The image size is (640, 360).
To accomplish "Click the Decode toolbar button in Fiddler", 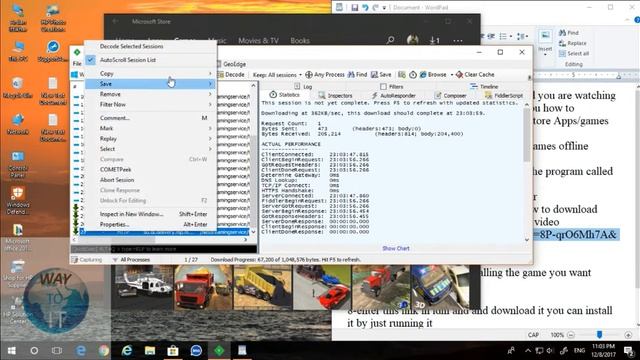I will [x=231, y=75].
